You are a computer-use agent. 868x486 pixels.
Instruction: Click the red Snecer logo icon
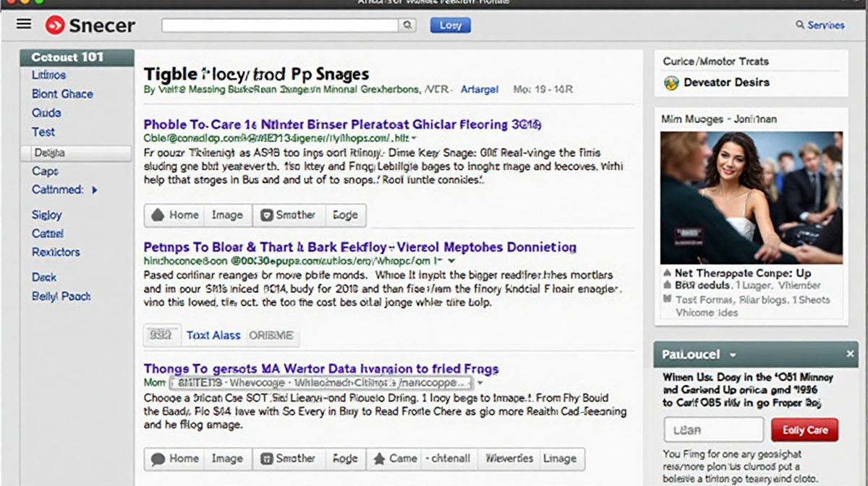point(55,25)
